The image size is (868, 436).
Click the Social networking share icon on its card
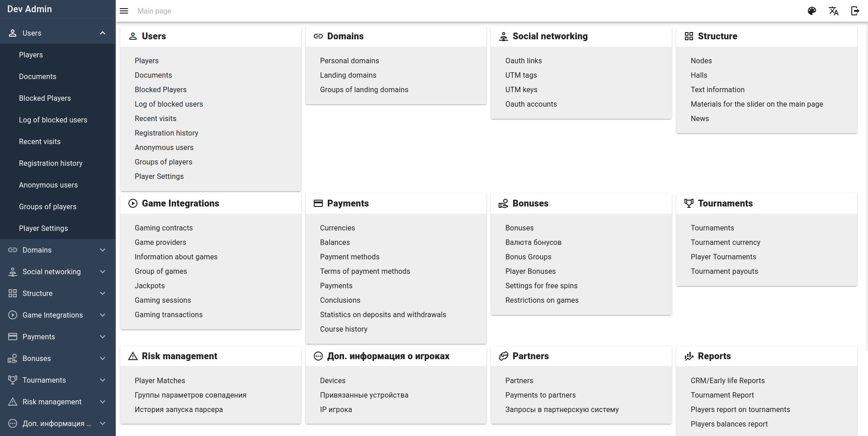(503, 36)
